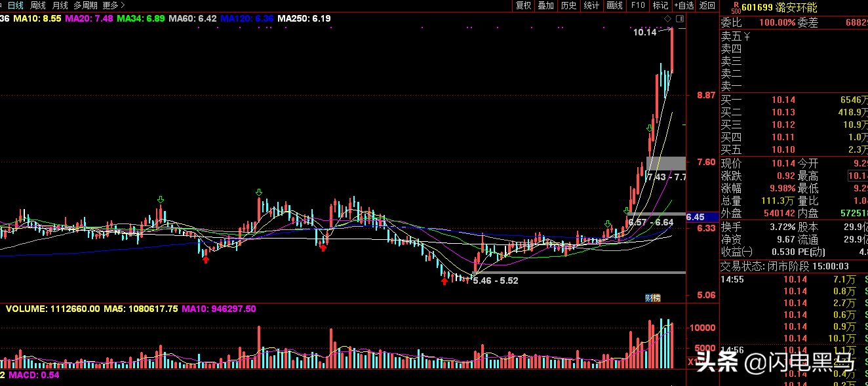Click the last red candlestick at 10.14
The width and height of the screenshot is (868, 386).
click(x=671, y=50)
